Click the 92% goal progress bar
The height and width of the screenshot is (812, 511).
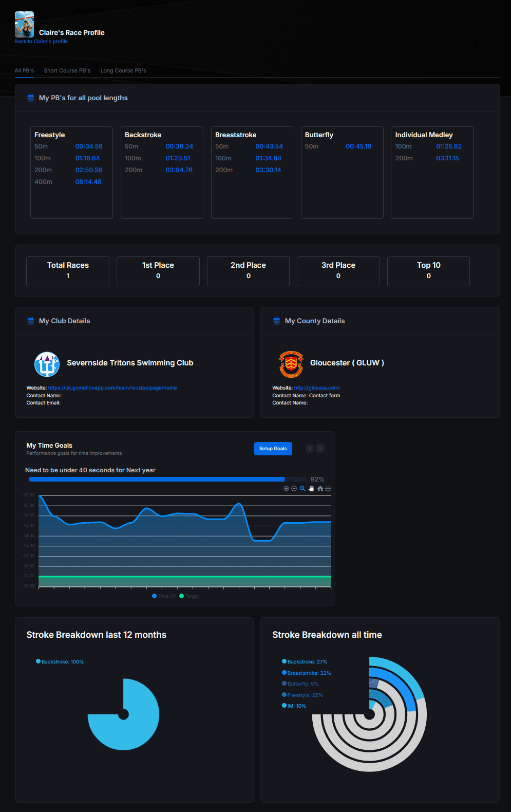167,479
